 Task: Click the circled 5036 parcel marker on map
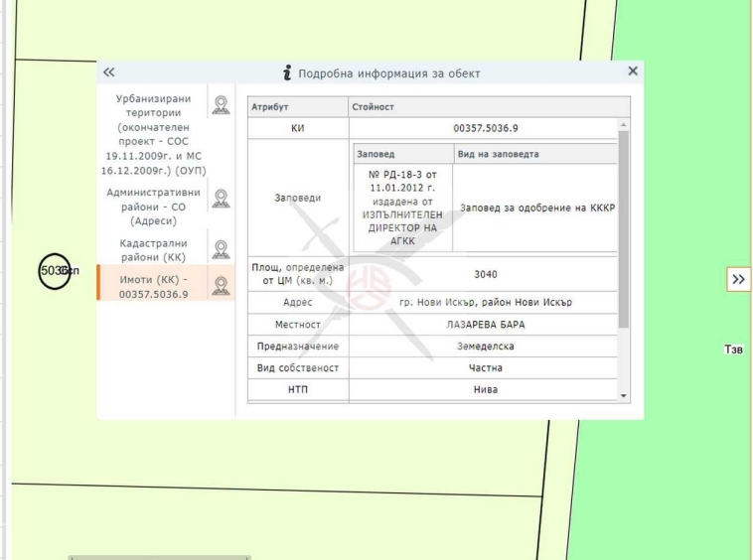click(54, 271)
